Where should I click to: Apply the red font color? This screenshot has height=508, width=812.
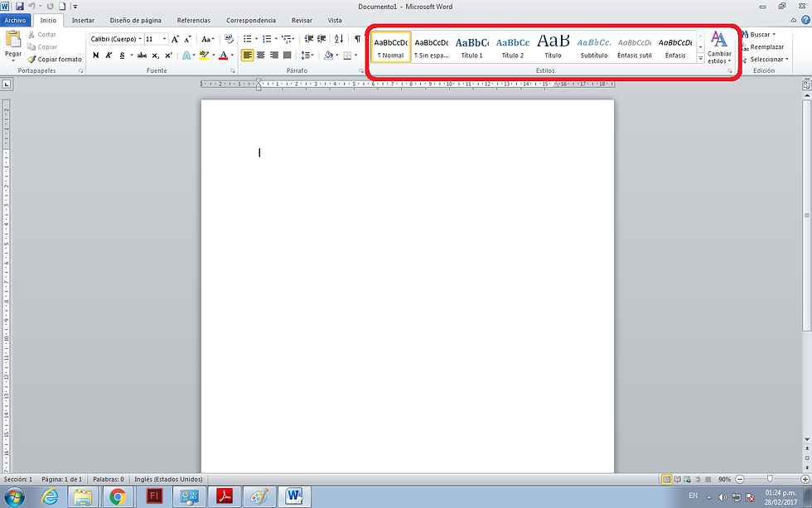click(x=223, y=56)
